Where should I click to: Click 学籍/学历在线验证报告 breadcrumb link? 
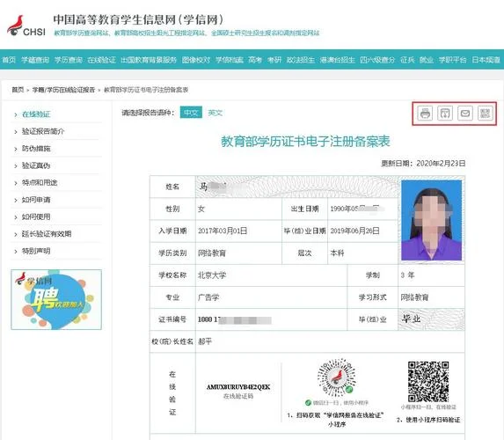63,90
